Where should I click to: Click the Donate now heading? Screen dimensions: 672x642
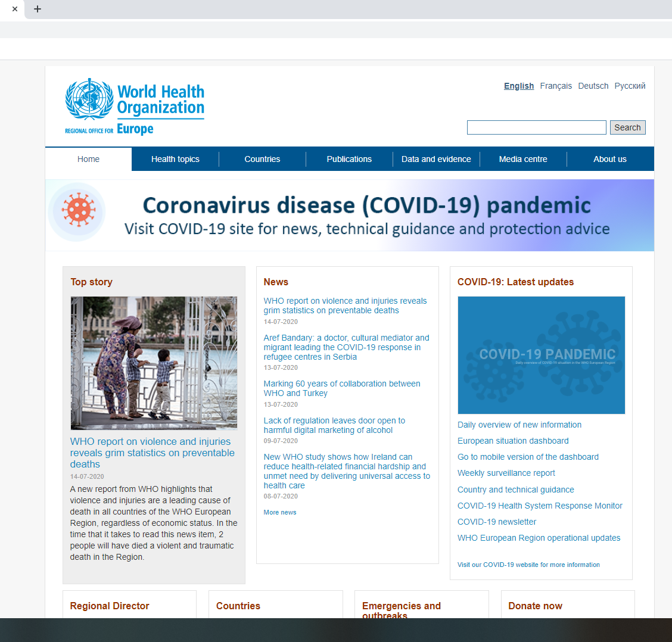tap(536, 606)
